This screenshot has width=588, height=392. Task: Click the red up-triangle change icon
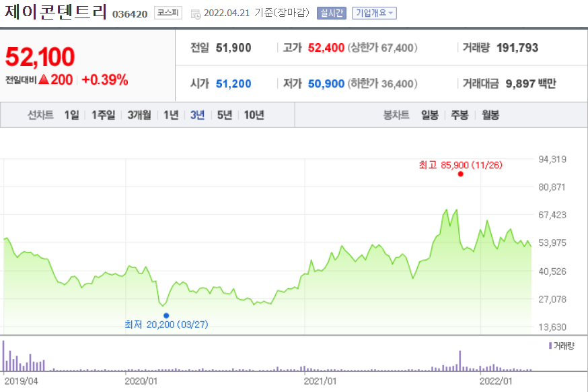click(x=44, y=79)
